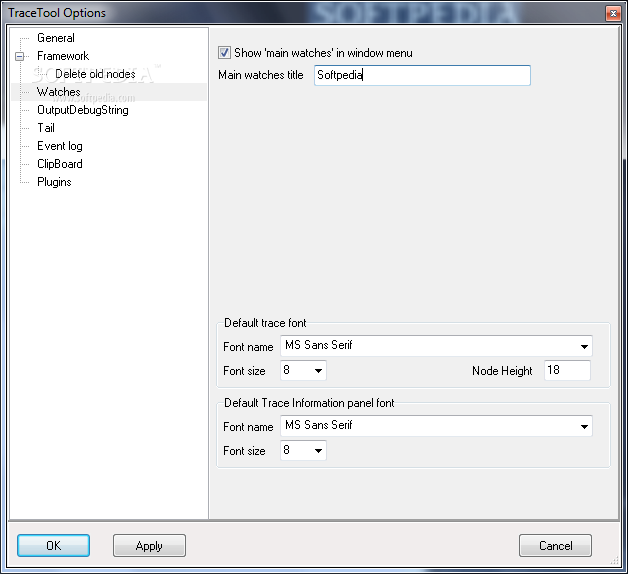
Task: Click the Node Height input field
Action: tap(567, 370)
